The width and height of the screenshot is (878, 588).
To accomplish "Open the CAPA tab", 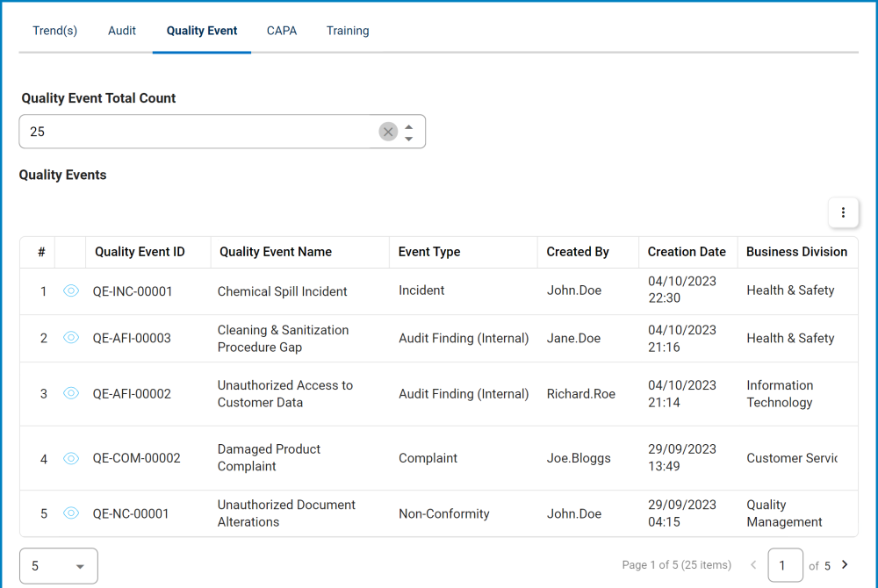I will [282, 31].
